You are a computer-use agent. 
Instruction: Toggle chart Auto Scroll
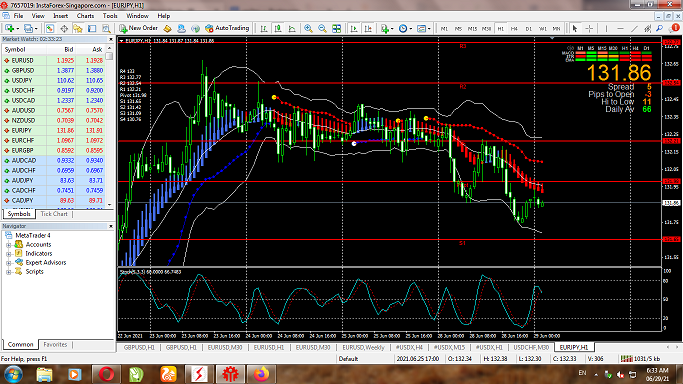pos(354,28)
